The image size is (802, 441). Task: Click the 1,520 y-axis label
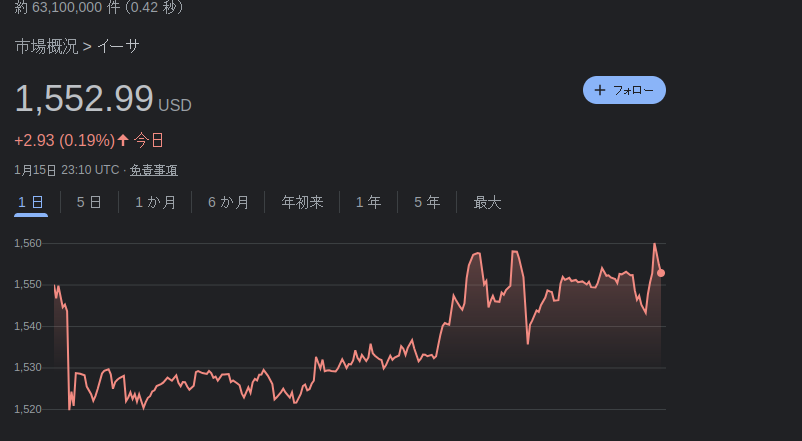[x=28, y=409]
